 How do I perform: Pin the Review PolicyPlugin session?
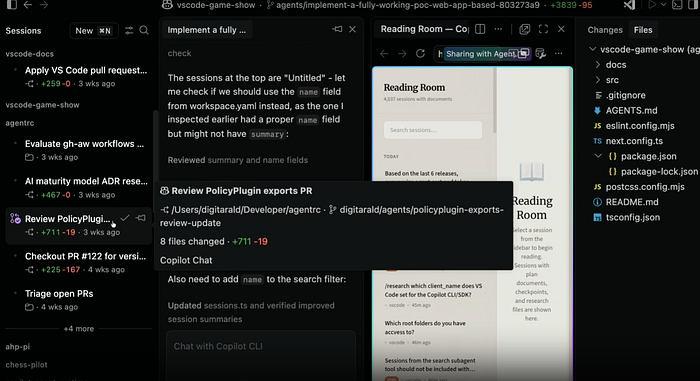[x=141, y=218]
